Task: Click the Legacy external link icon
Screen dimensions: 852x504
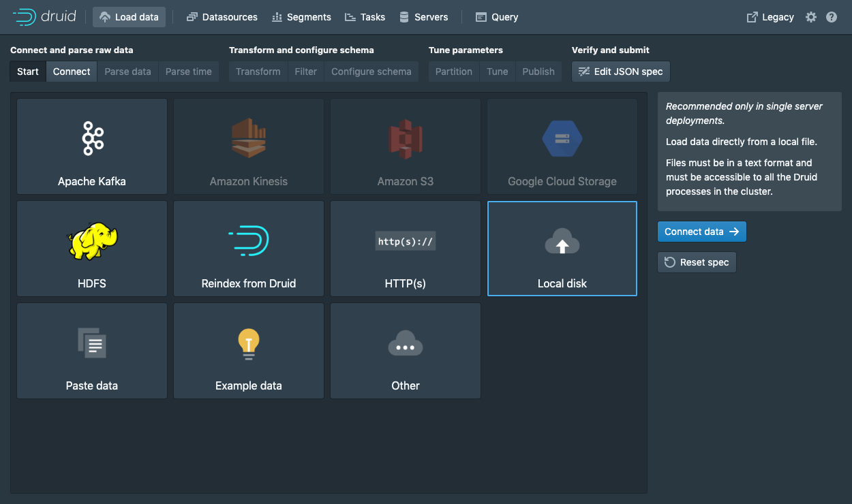Action: click(x=752, y=17)
